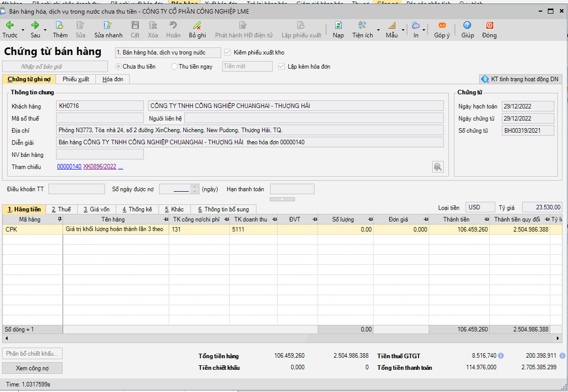Click KT tình trạng hoạt động DN
568x392 pixels.
pyautogui.click(x=521, y=79)
